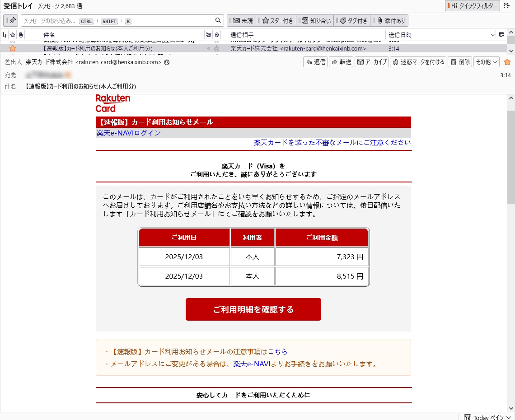Click the thread column icon in header

tap(5, 35)
